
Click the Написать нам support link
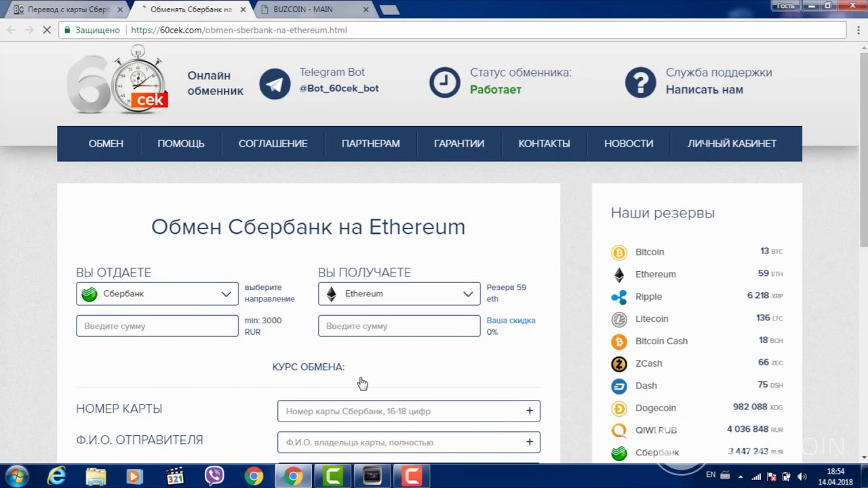click(x=705, y=89)
